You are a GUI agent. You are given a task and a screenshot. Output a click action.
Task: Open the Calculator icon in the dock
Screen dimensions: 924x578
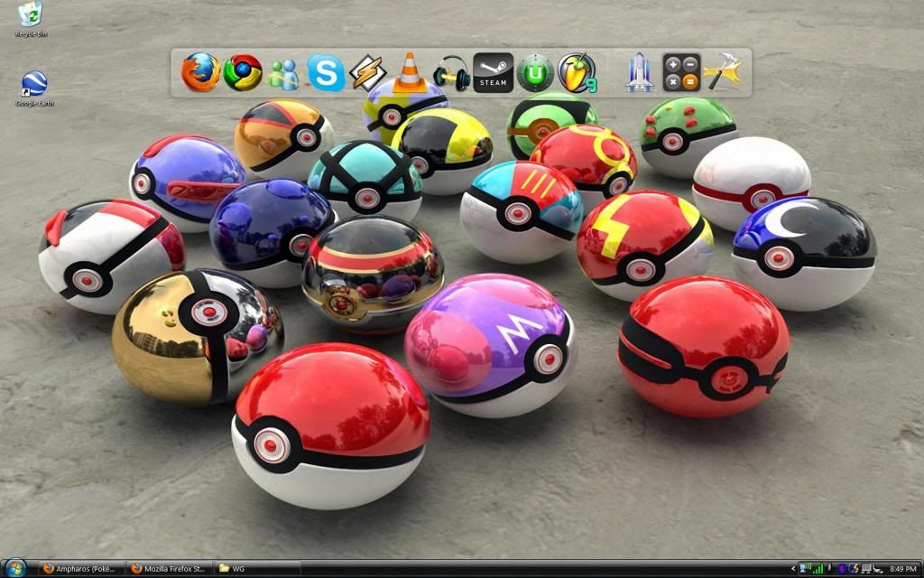click(x=681, y=72)
